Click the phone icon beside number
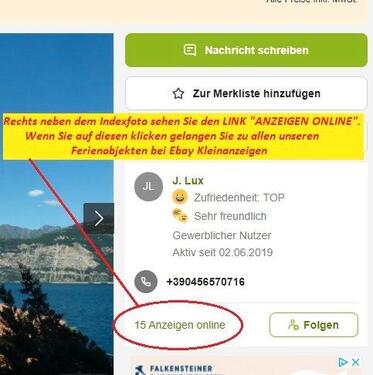This screenshot has width=373, height=375. point(146,282)
